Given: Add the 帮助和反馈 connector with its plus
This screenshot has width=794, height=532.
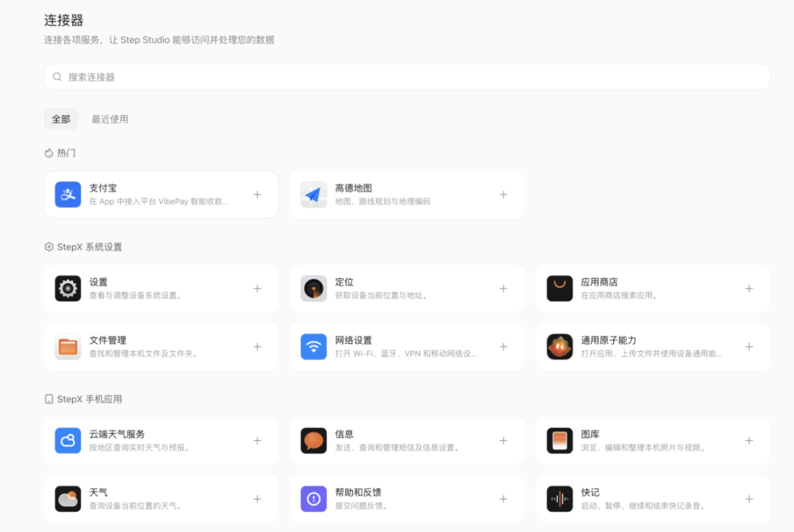Looking at the screenshot, I should [504, 499].
